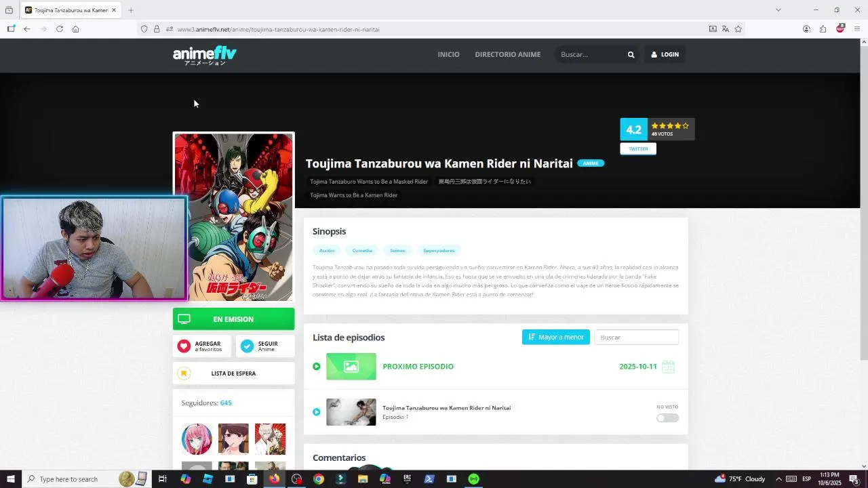This screenshot has height=488, width=868.
Task: Click the Firefox back arrow
Action: (x=27, y=29)
